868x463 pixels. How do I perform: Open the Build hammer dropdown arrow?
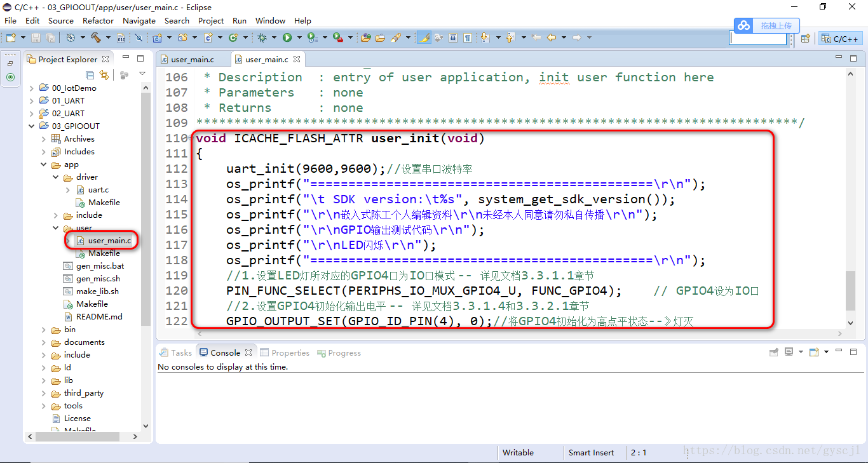(108, 37)
